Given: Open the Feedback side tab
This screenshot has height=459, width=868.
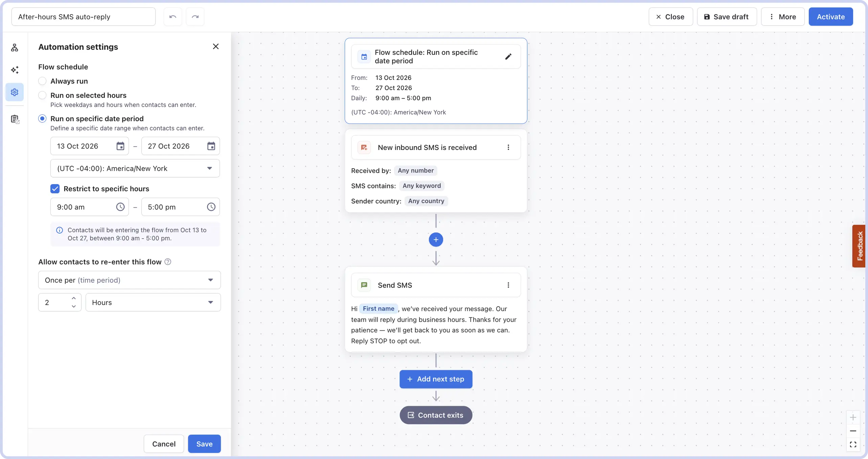Looking at the screenshot, I should [859, 246].
